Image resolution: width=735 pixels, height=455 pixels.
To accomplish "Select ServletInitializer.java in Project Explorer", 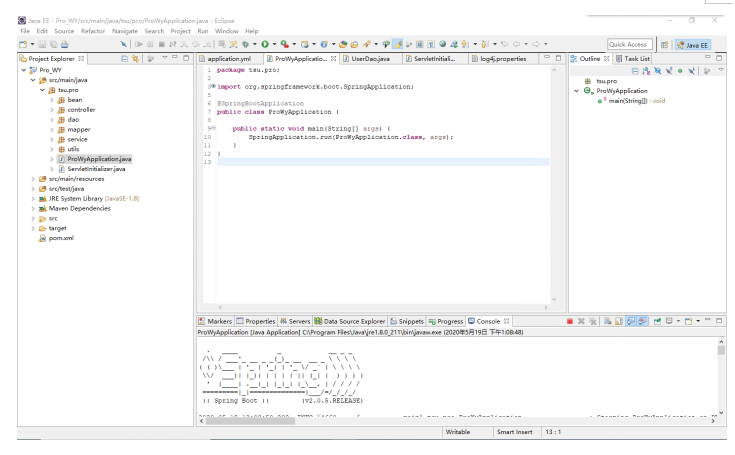I will click(96, 169).
